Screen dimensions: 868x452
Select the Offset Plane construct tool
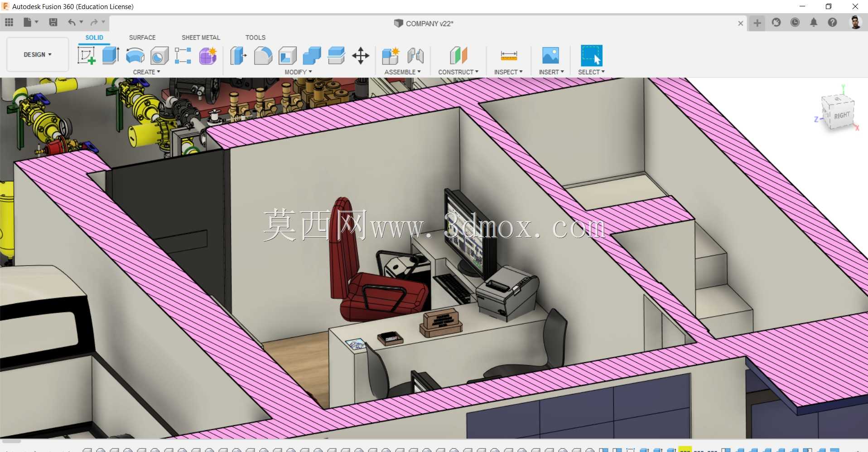coord(458,56)
